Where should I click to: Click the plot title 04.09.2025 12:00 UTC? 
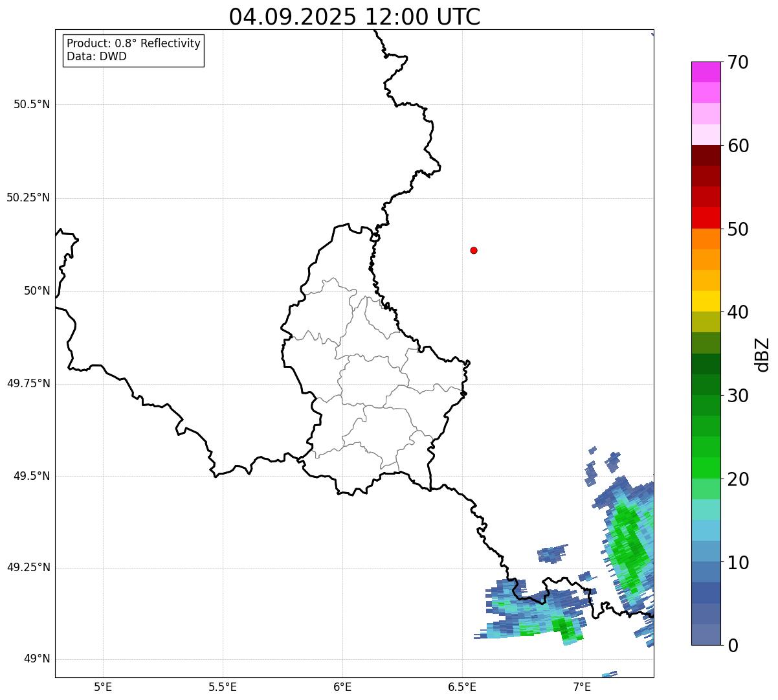click(x=355, y=17)
